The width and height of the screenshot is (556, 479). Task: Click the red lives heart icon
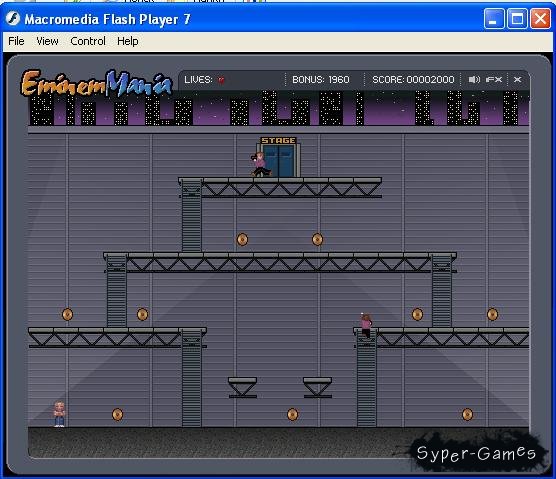(x=221, y=80)
